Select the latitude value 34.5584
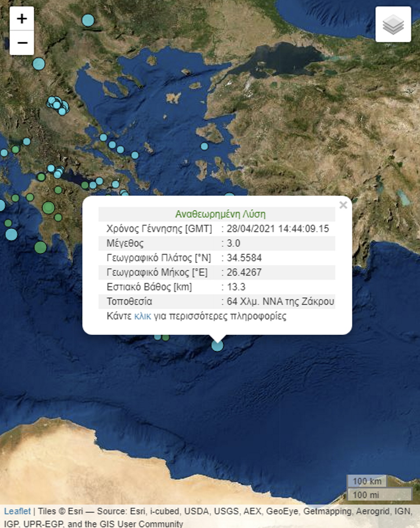Viewport: 420px width, 528px height. 244,258
